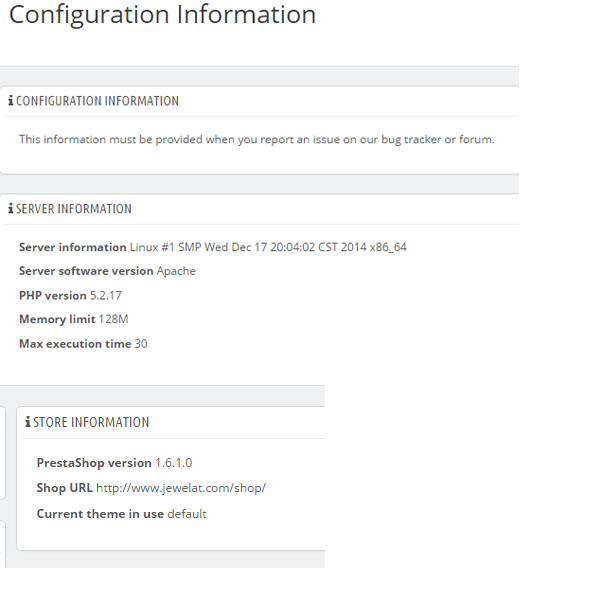Screen dimensions: 600x600
Task: Click the Configuration Information page title
Action: [162, 16]
